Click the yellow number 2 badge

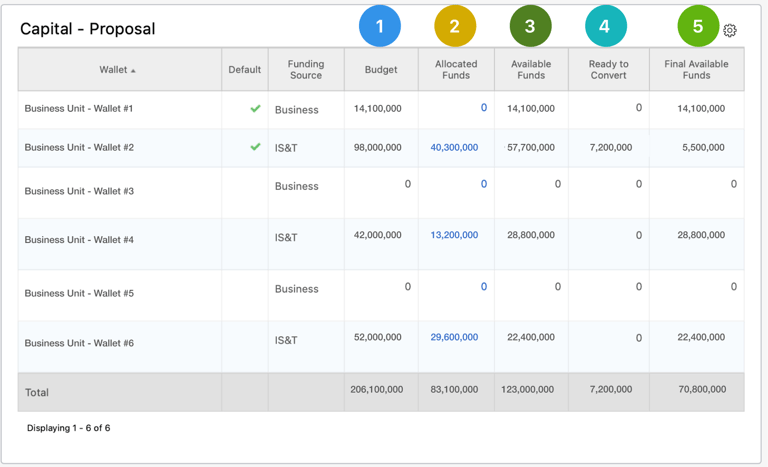pyautogui.click(x=455, y=26)
